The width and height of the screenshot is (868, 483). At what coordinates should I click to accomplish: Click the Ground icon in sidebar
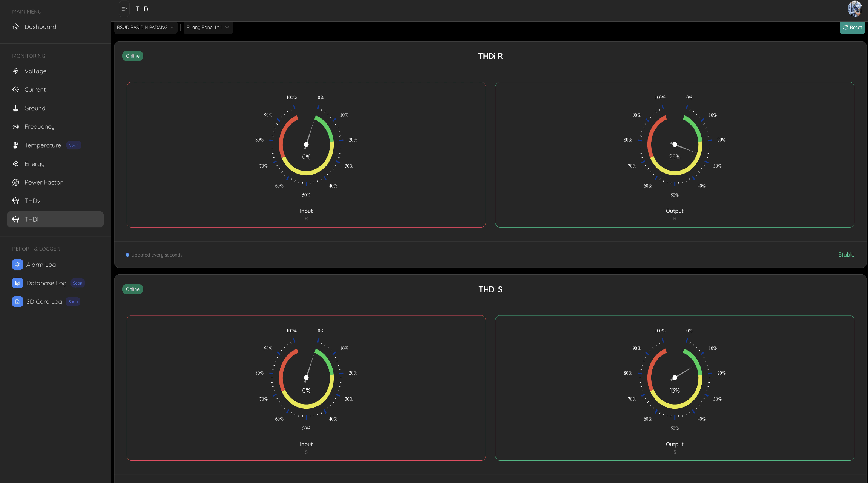15,108
